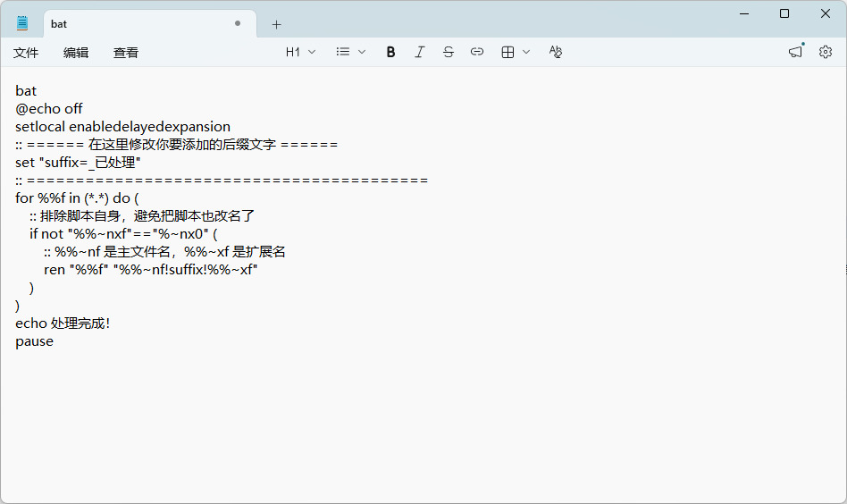Click the "pause" line
This screenshot has width=847, height=504.
tap(34, 341)
